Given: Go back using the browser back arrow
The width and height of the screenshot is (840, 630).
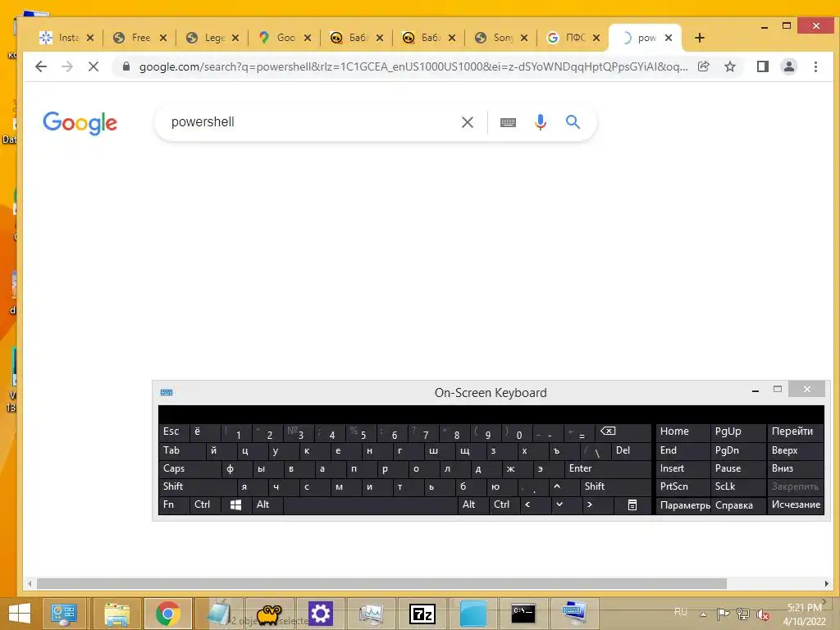Looking at the screenshot, I should coord(41,66).
